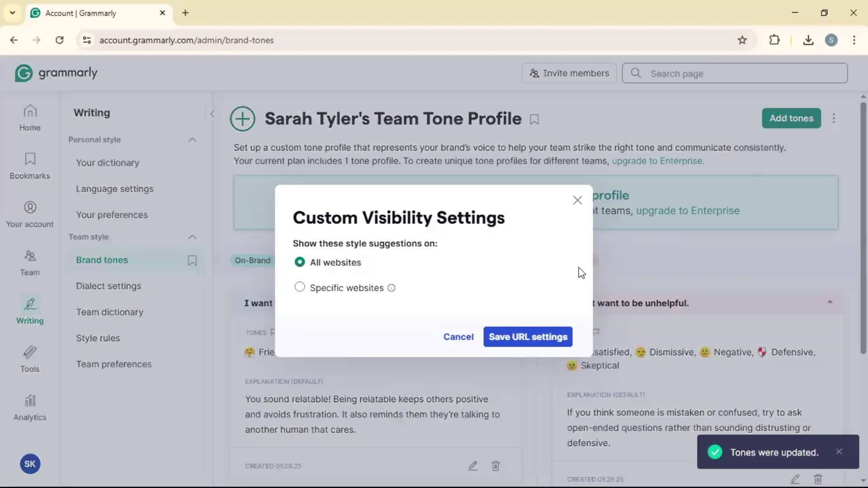The width and height of the screenshot is (868, 488).
Task: Open Bookmarks in the left sidebar
Action: [x=30, y=166]
